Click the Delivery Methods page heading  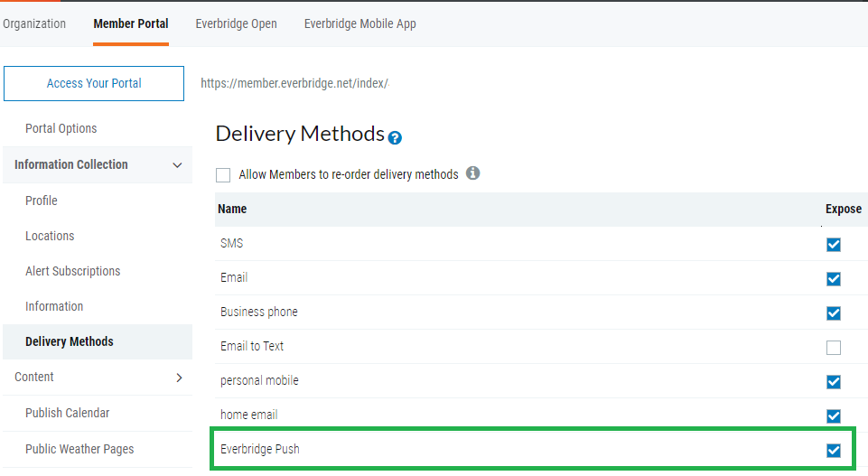tap(300, 134)
